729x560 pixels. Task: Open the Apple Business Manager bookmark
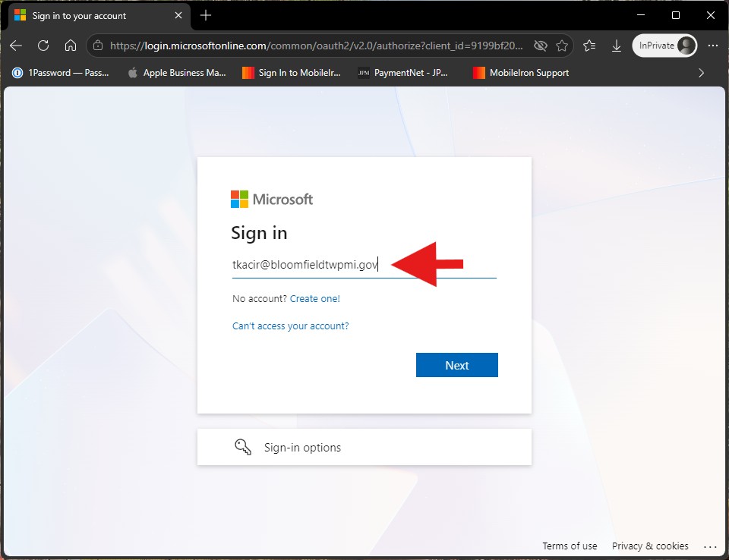[x=177, y=73]
